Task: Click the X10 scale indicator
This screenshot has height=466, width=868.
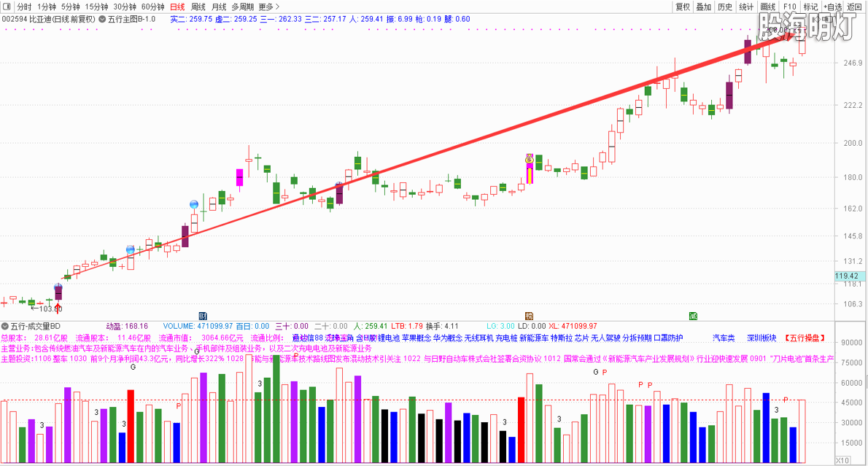Action: point(842,460)
